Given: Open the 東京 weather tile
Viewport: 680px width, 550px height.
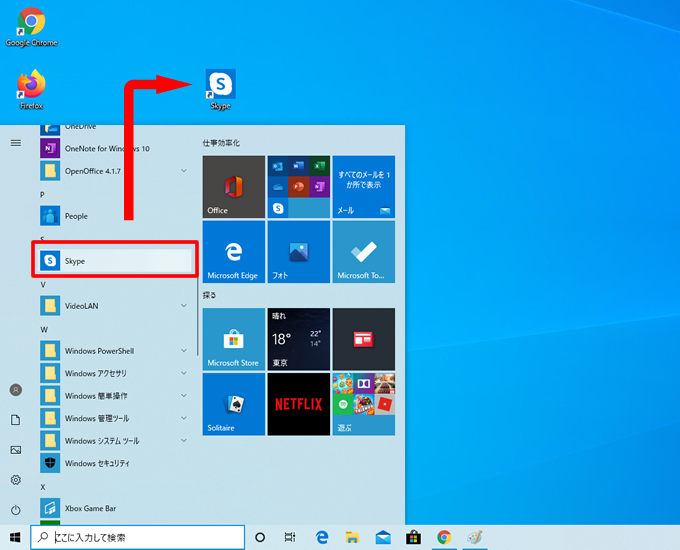Looking at the screenshot, I should coord(299,339).
